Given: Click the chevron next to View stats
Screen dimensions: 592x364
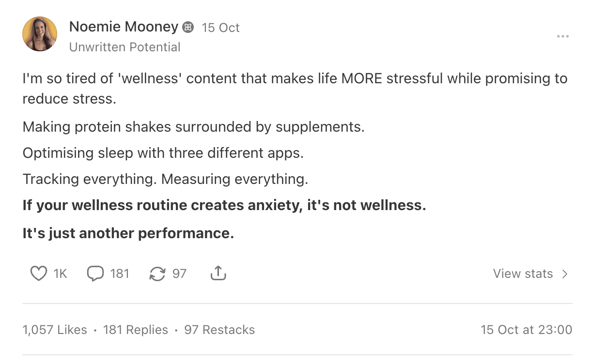Looking at the screenshot, I should [564, 274].
